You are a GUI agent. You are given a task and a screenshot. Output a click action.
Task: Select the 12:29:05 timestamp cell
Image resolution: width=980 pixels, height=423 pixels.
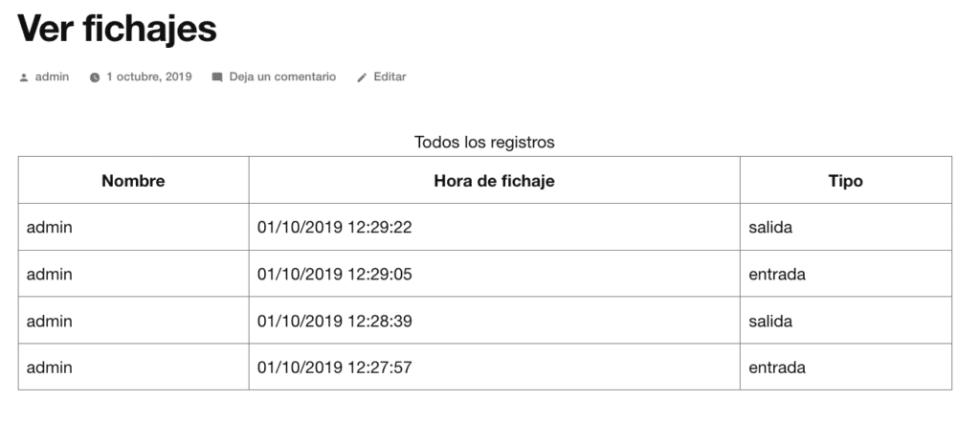(495, 274)
